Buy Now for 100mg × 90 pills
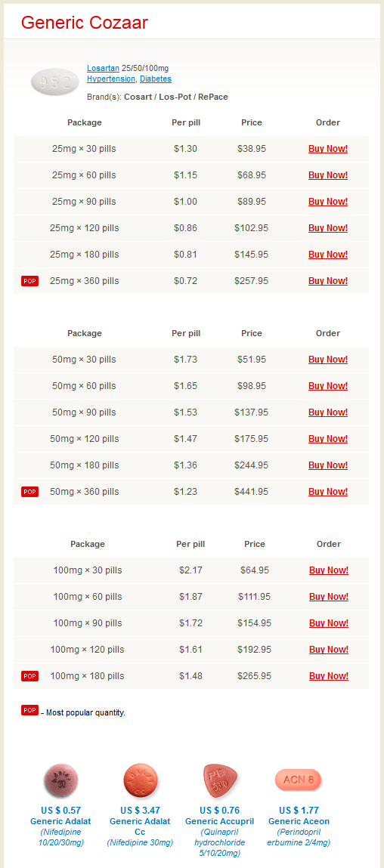Image resolution: width=384 pixels, height=868 pixels. pyautogui.click(x=329, y=622)
